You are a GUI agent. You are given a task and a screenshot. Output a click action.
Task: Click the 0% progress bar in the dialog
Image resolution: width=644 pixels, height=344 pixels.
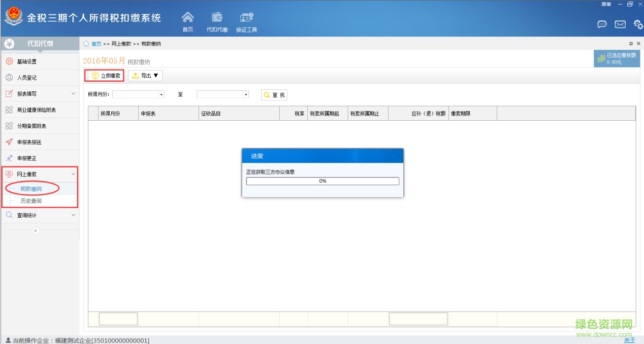pyautogui.click(x=323, y=181)
